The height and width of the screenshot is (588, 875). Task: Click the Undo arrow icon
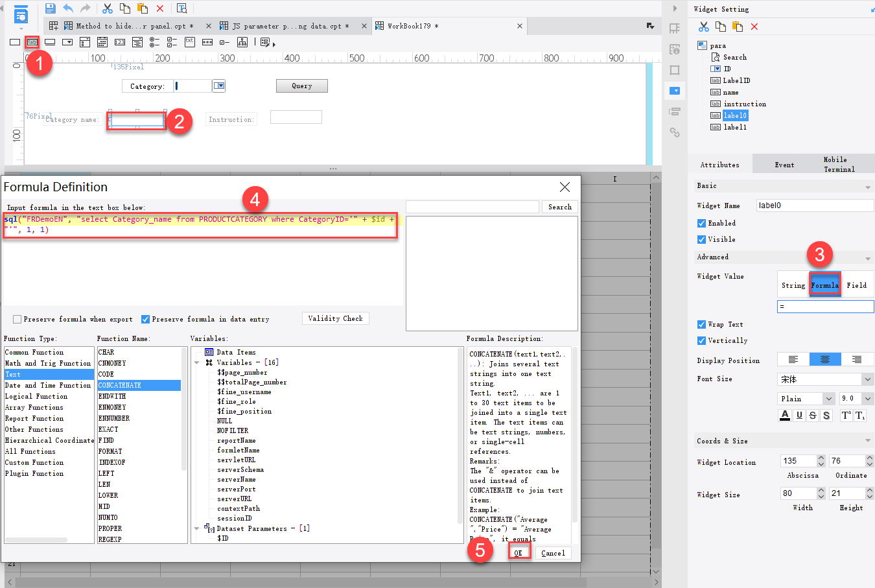68,8
